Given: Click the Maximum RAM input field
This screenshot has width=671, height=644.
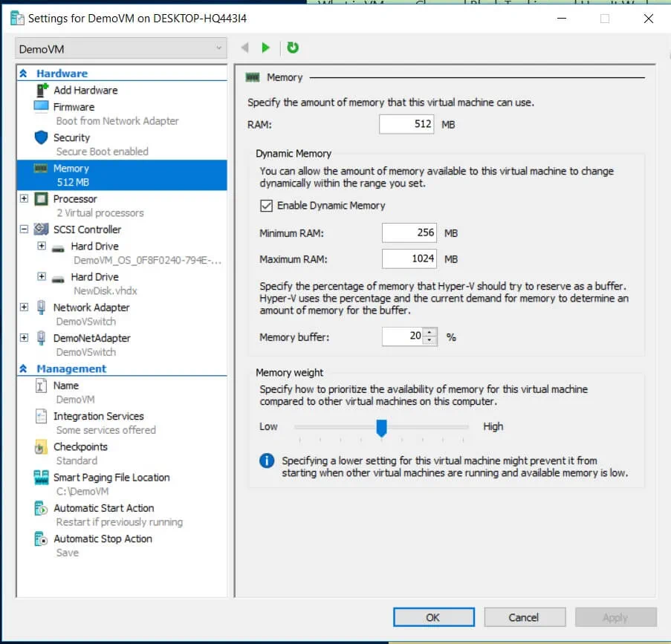Looking at the screenshot, I should click(x=409, y=259).
